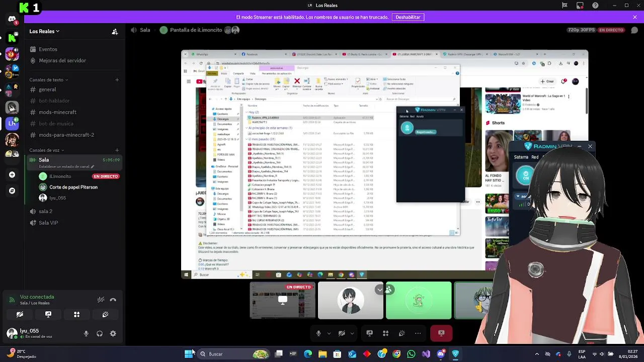Viewport: 644px width, 362px height.
Task: Expand the Los Reales server dropdown
Action: [44, 31]
